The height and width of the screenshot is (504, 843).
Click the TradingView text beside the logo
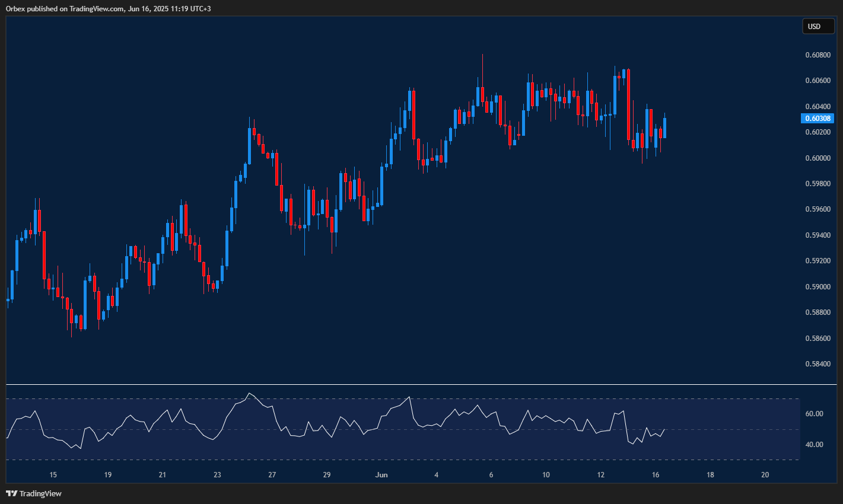point(42,493)
